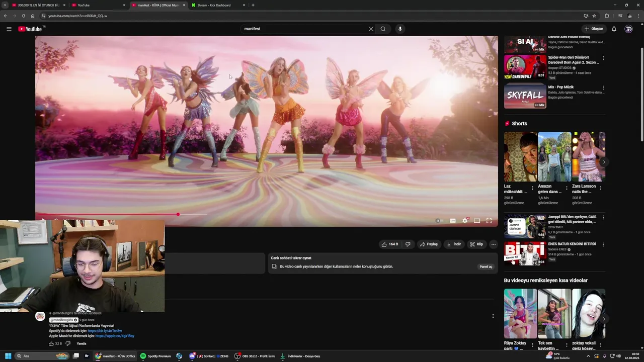The image size is (644, 362).
Task: Open the YouTube notifications bell
Action: [x=614, y=29]
